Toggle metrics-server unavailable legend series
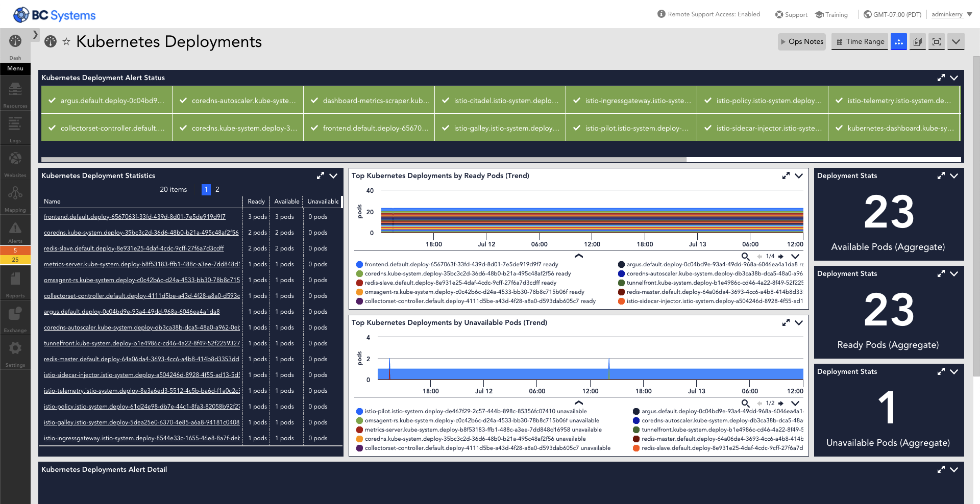The height and width of the screenshot is (504, 980). [x=479, y=430]
